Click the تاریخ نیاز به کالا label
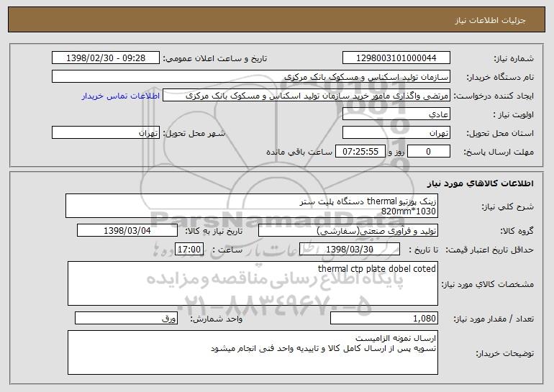This screenshot has width=554, height=392. point(214,231)
